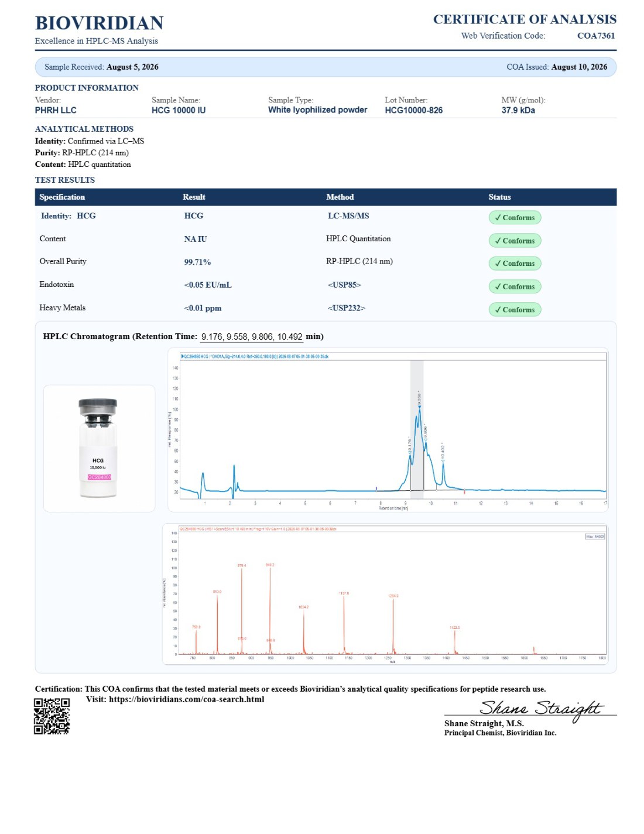Viewport: 644px width, 834px height.
Task: Click the sample type White lyophilized powder
Action: pyautogui.click(x=318, y=110)
